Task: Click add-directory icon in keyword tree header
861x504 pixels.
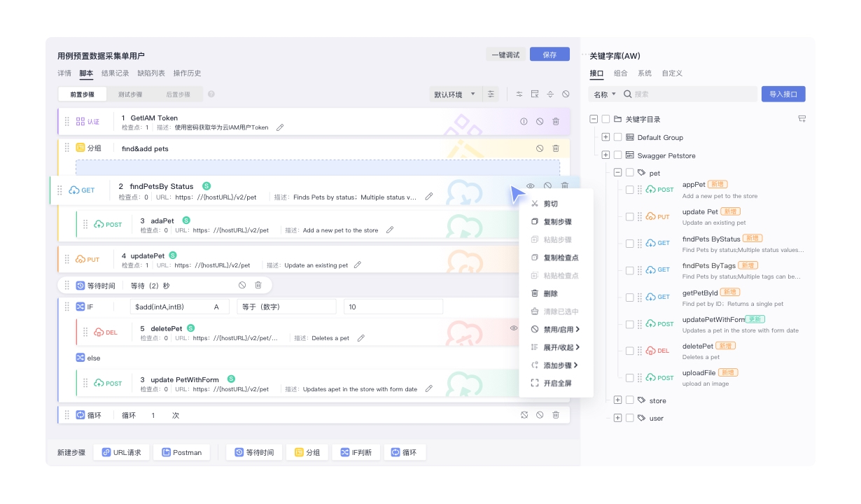Action: pos(802,119)
